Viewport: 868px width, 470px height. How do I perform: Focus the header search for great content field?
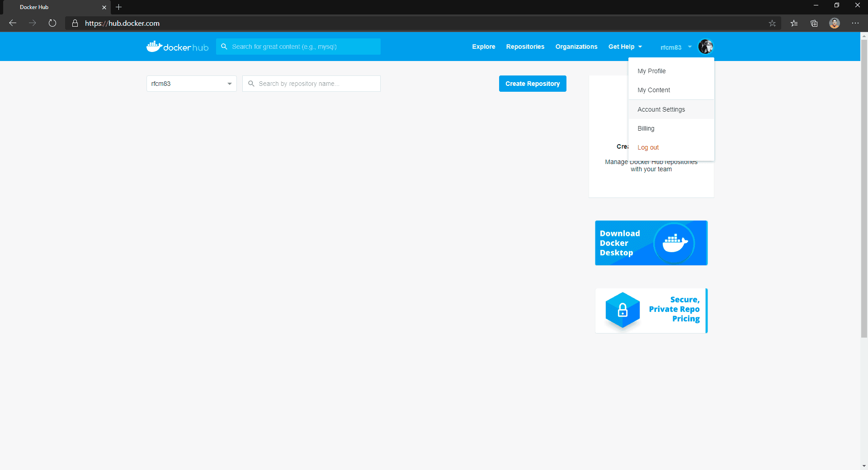tap(298, 47)
